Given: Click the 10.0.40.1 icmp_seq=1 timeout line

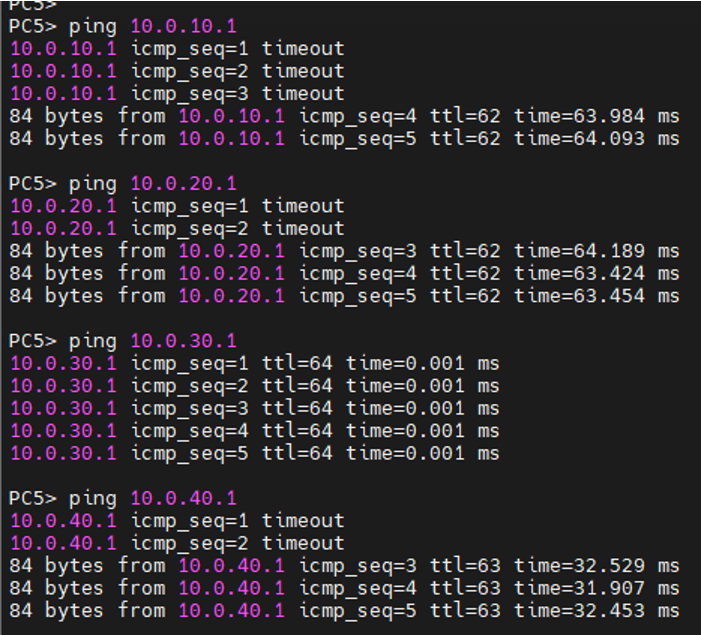Looking at the screenshot, I should (x=177, y=521).
